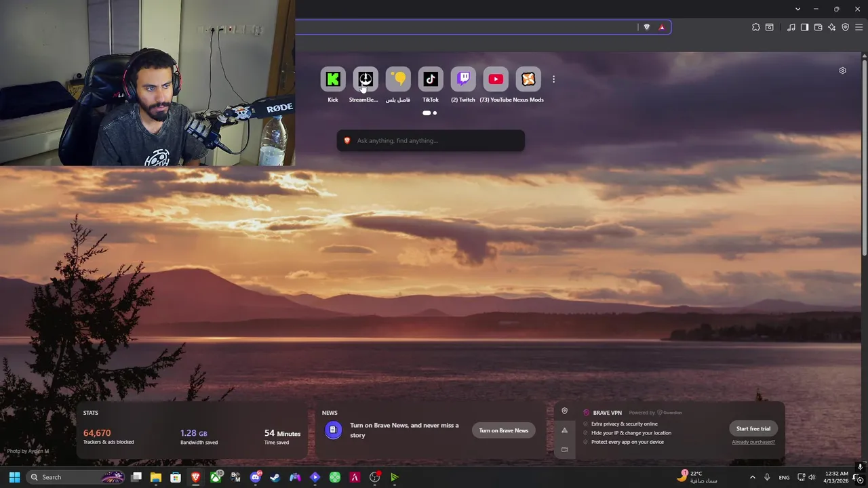The image size is (868, 488).
Task: Click the Ask anything search box
Action: point(431,140)
